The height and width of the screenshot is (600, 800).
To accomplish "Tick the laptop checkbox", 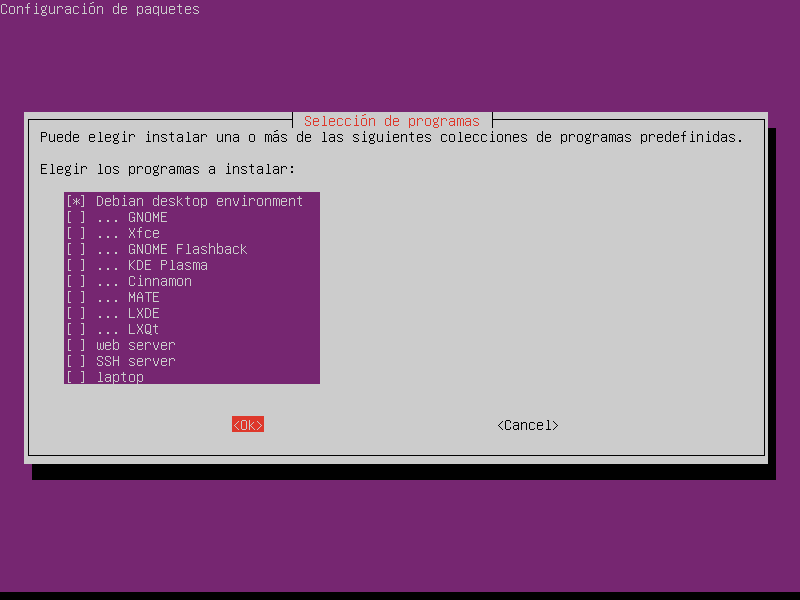I will pyautogui.click(x=75, y=377).
